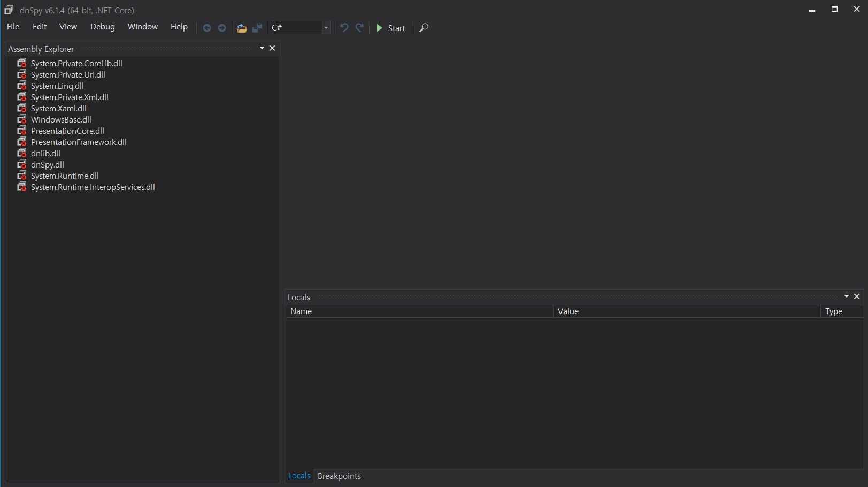
Task: Select System.Runtime.InteropServices.dll assembly
Action: [93, 187]
